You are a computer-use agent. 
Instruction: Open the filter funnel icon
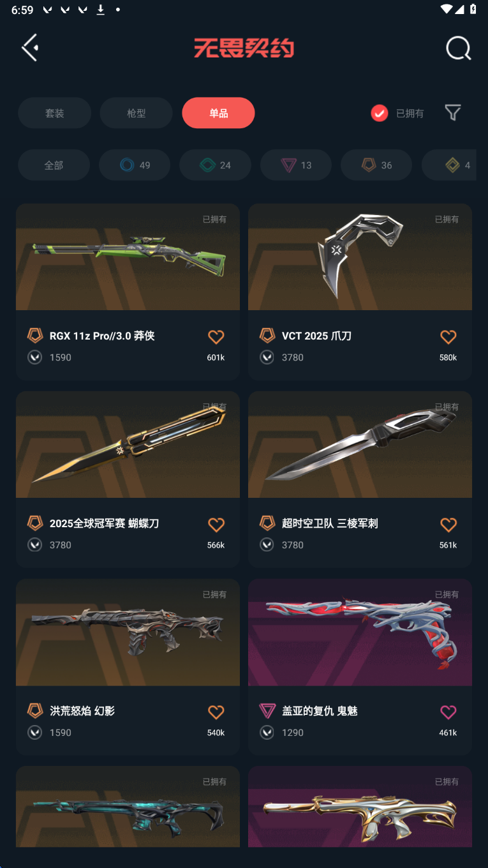point(453,113)
